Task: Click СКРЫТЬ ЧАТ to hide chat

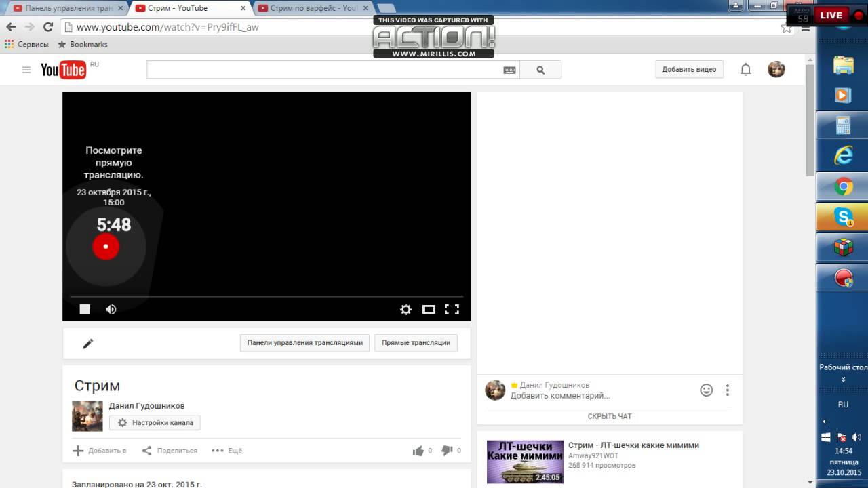Action: pos(610,416)
